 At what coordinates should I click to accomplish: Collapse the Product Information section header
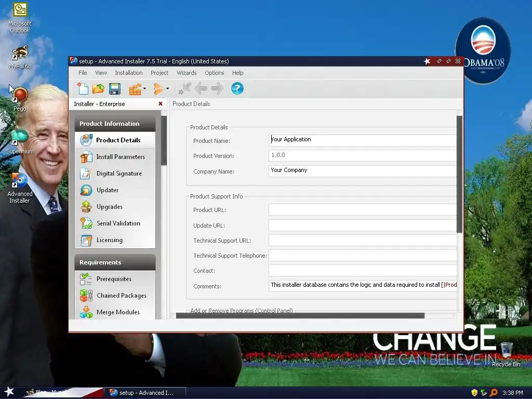point(115,124)
